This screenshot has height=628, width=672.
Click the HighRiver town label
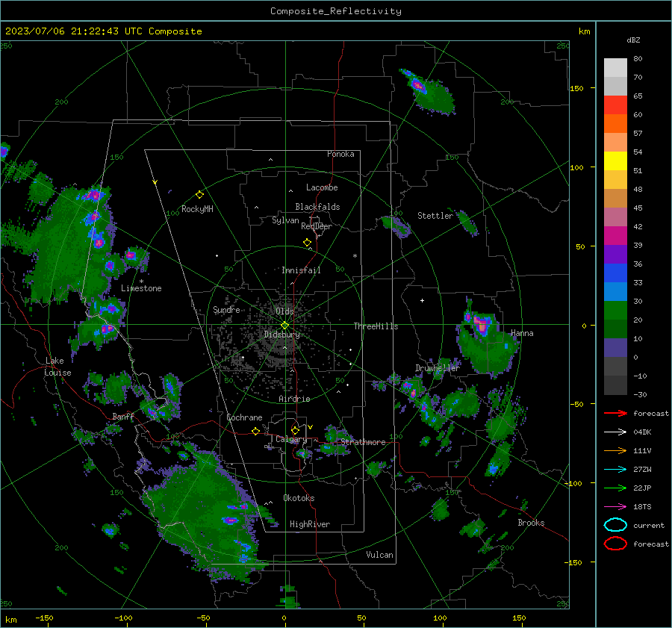pyautogui.click(x=310, y=524)
